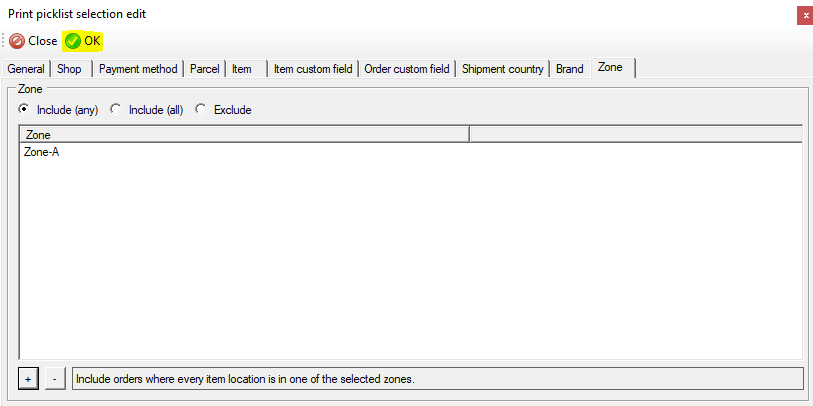The image size is (813, 406).
Task: Switch to the Shipment country tab
Action: (502, 69)
